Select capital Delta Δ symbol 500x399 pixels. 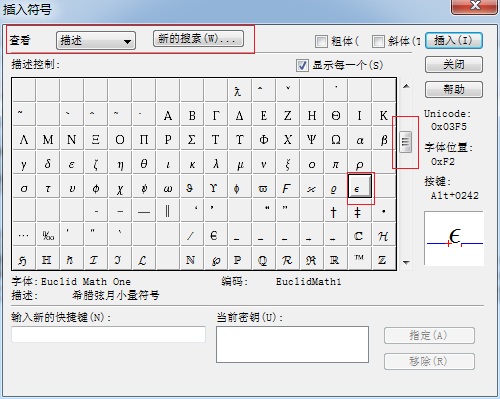240,115
